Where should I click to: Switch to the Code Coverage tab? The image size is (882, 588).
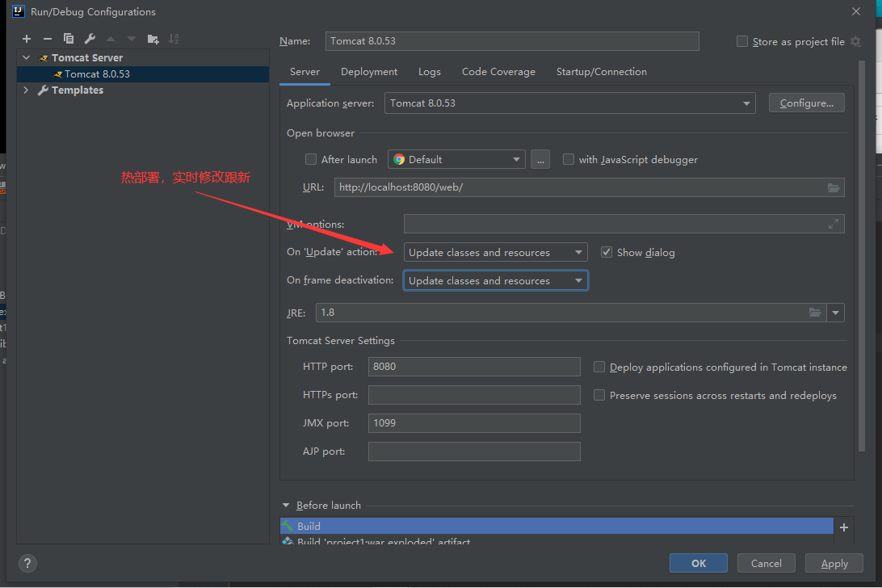click(x=498, y=72)
